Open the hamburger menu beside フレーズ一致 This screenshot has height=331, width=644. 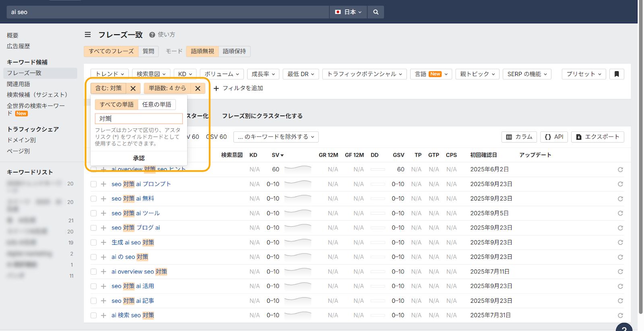(x=88, y=35)
